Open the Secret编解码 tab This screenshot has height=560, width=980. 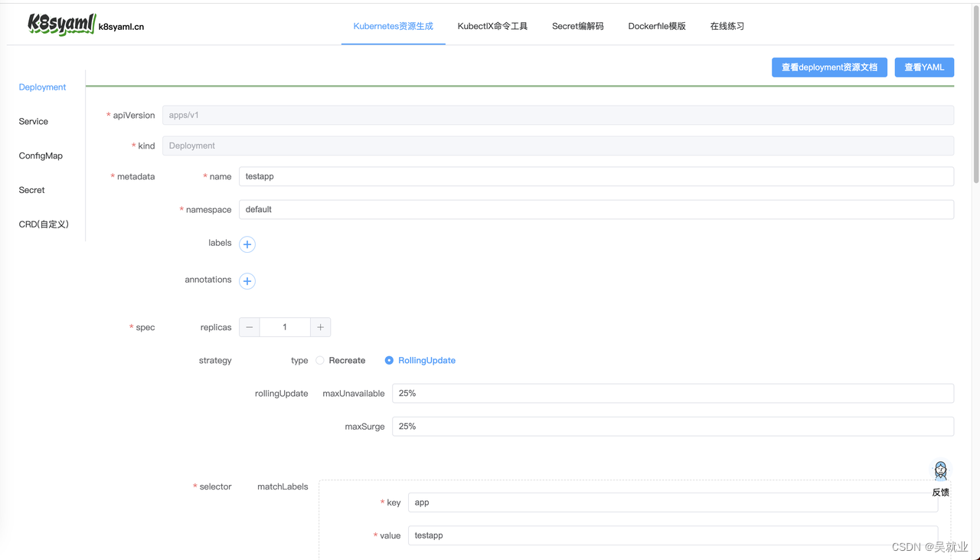[578, 26]
